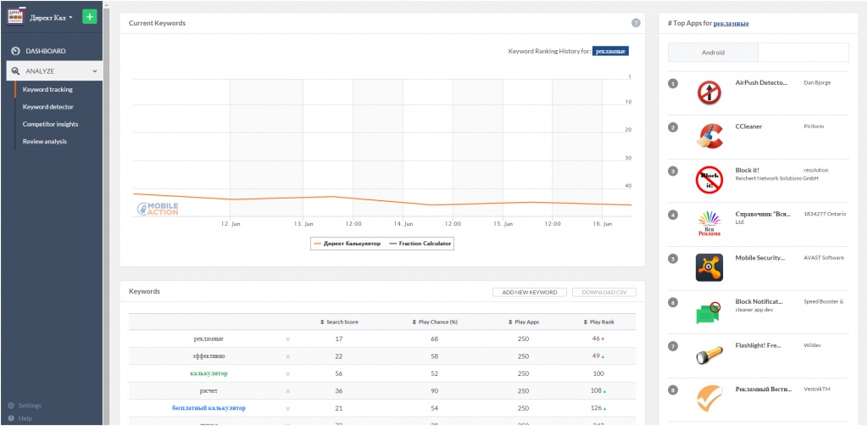This screenshot has width=868, height=426.
Task: Click Play Rank value 126 for бесплатный калькулятор
Action: point(597,408)
